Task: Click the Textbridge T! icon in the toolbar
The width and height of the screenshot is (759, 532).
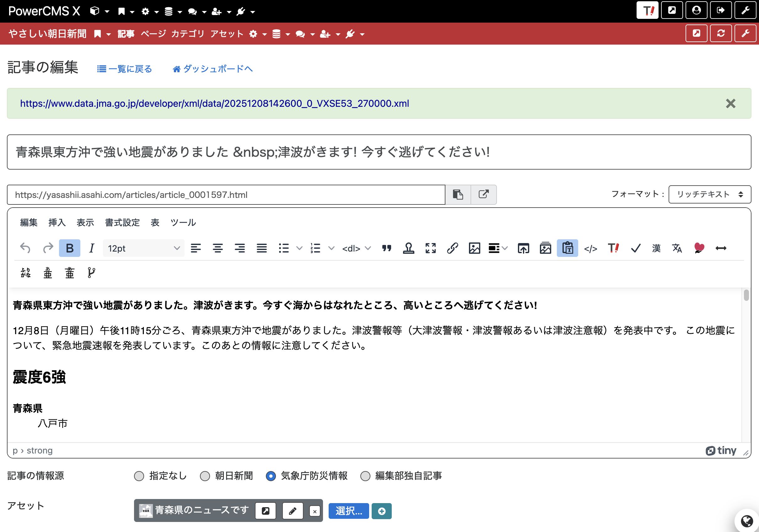Action: [614, 248]
